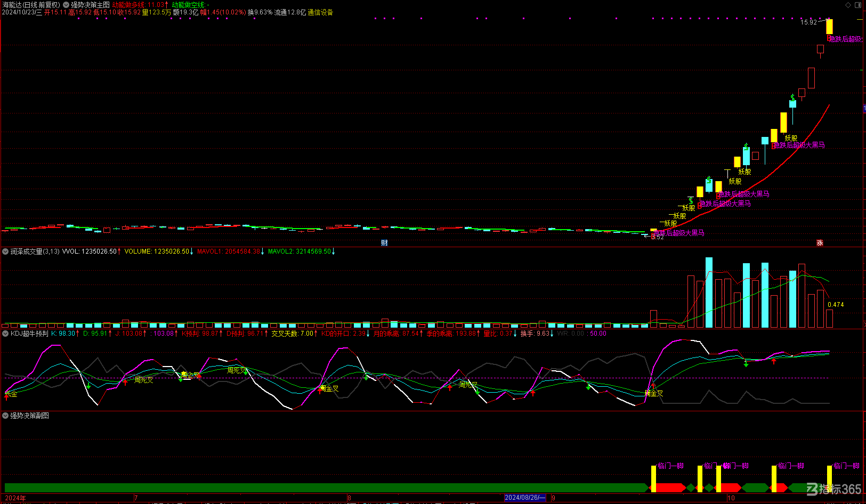
Task: Click the 交叉天数: 7.00 value
Action: (295, 334)
